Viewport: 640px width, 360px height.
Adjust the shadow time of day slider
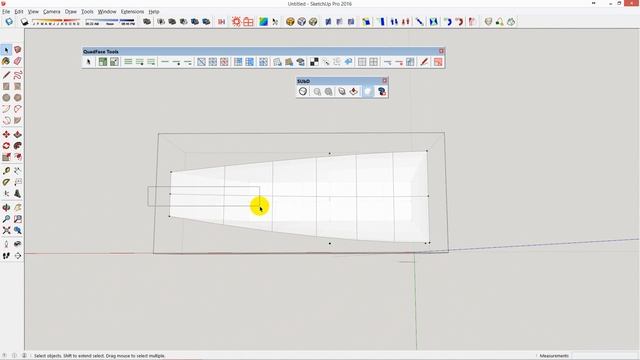[110, 22]
